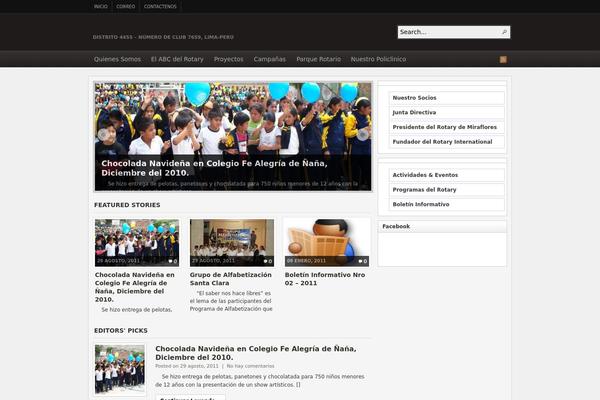Image resolution: width=600 pixels, height=400 pixels.
Task: Click the No hay comentarios link
Action: [x=250, y=366]
